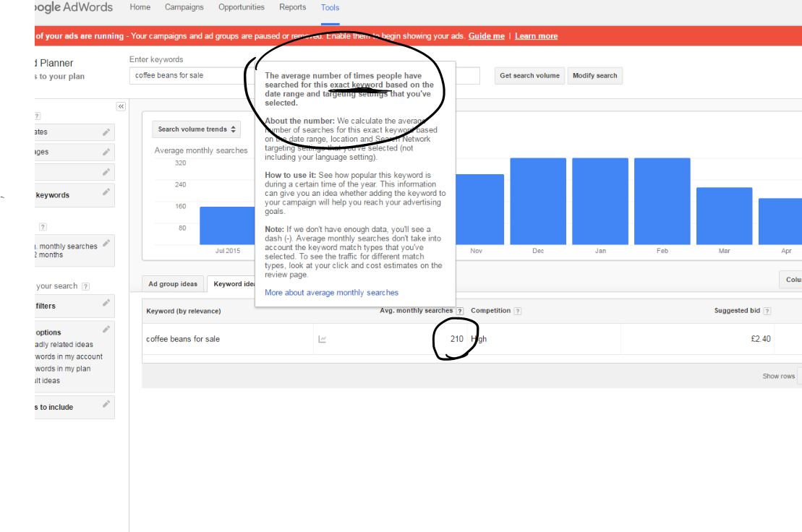Click the Get search volume button
The width and height of the screenshot is (802, 532).
pyautogui.click(x=529, y=76)
